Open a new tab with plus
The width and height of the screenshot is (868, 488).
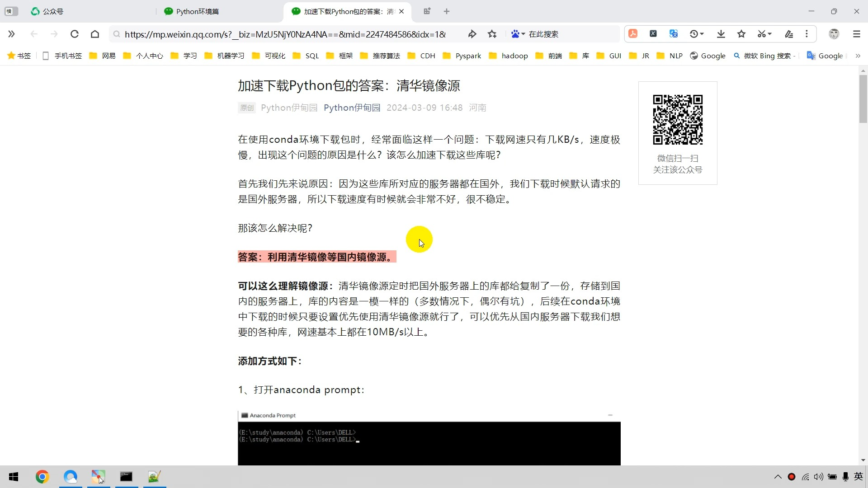447,11
